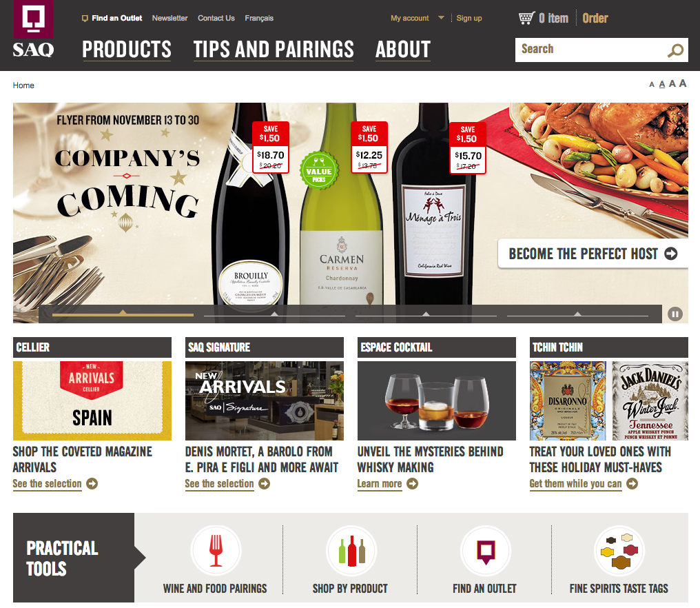
Task: Open the Tips and Pairings menu
Action: (x=274, y=49)
